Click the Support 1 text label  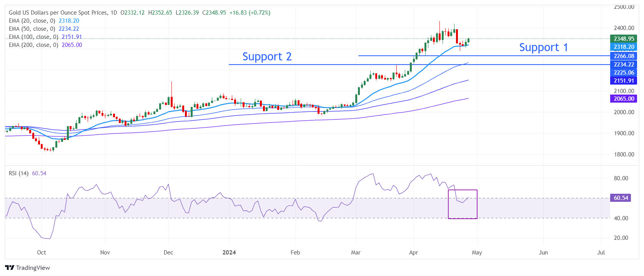point(543,47)
